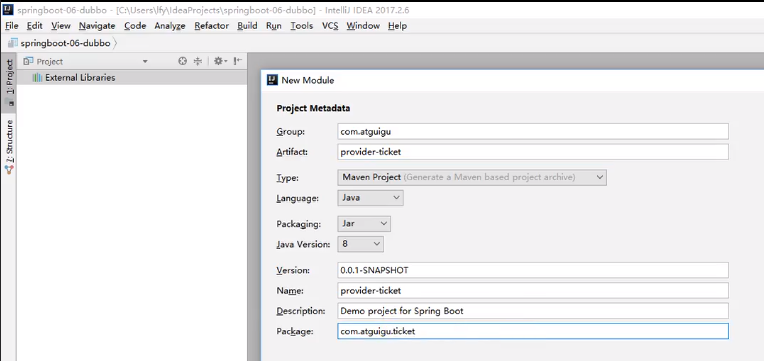
Task: Click the External Libraries icon
Action: pos(37,78)
